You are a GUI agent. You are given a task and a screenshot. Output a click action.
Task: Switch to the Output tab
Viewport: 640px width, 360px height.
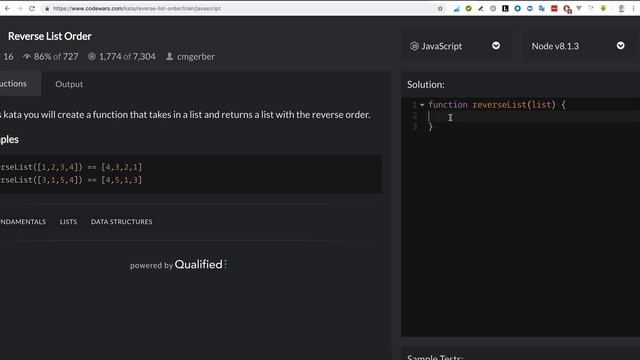coord(69,84)
